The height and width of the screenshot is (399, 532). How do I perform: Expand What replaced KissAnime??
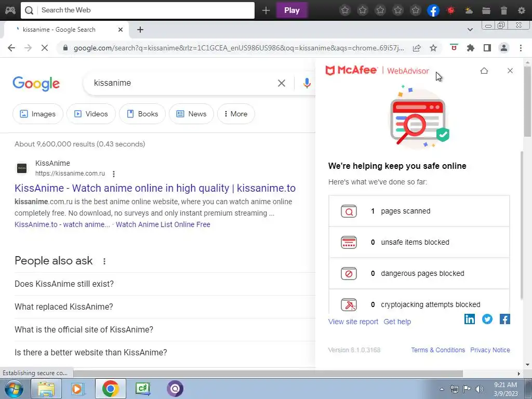165,307
